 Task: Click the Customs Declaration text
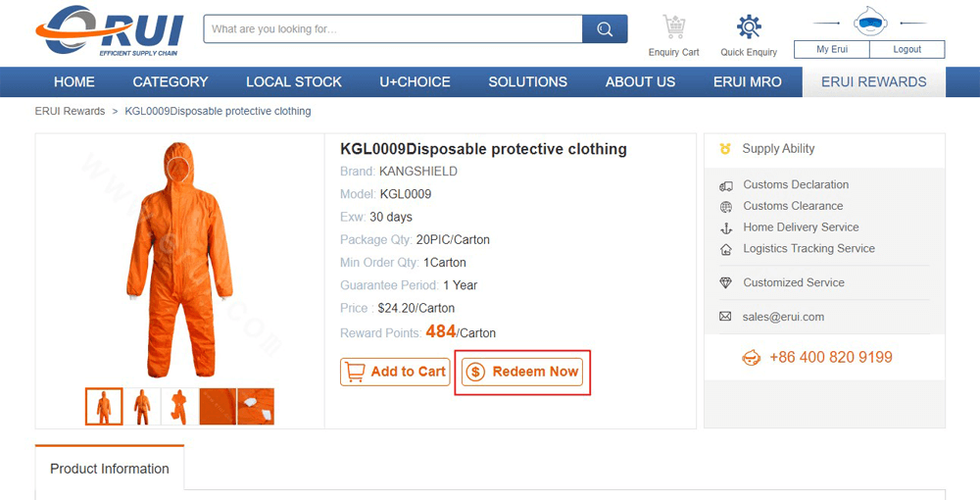[796, 185]
